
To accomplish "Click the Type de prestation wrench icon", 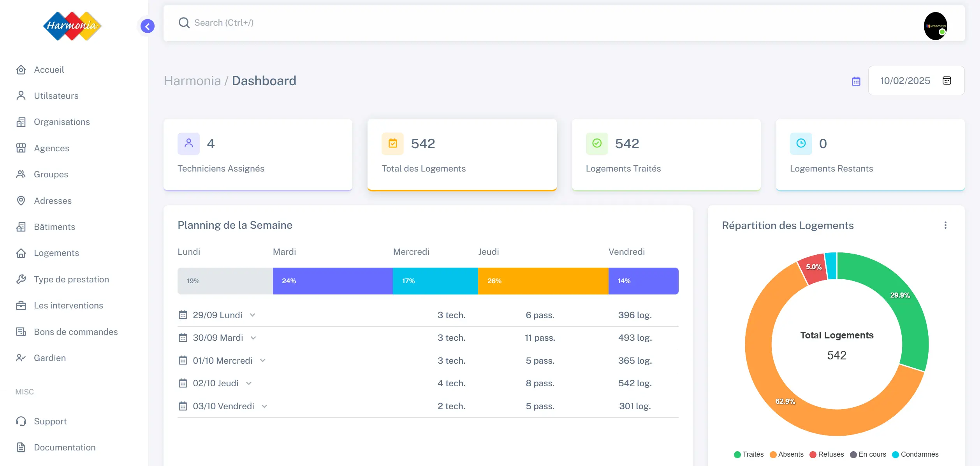I will click(21, 279).
